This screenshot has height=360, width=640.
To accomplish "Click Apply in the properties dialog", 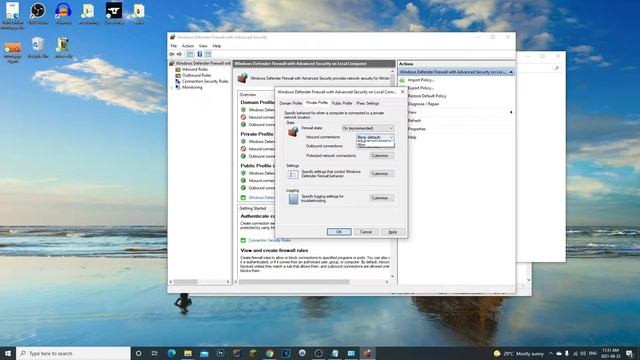I will (393, 232).
